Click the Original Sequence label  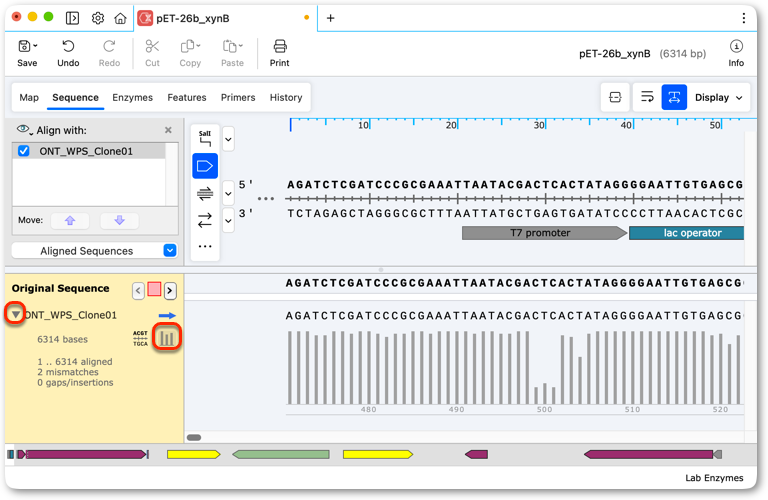[60, 288]
